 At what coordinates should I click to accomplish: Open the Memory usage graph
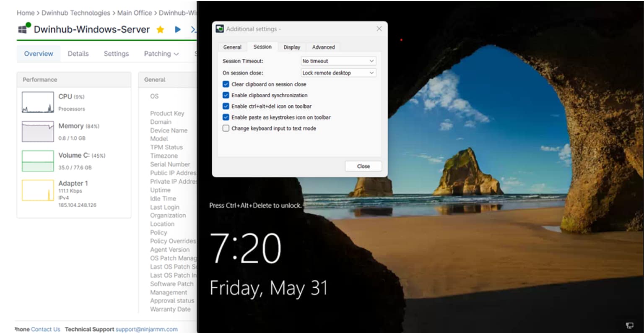(38, 132)
